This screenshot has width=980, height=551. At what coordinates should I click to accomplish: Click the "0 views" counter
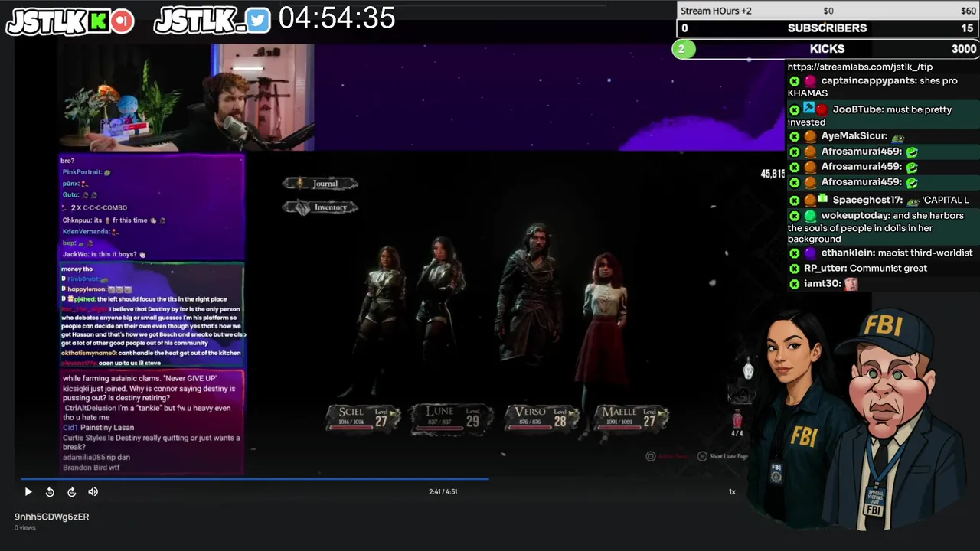(25, 527)
